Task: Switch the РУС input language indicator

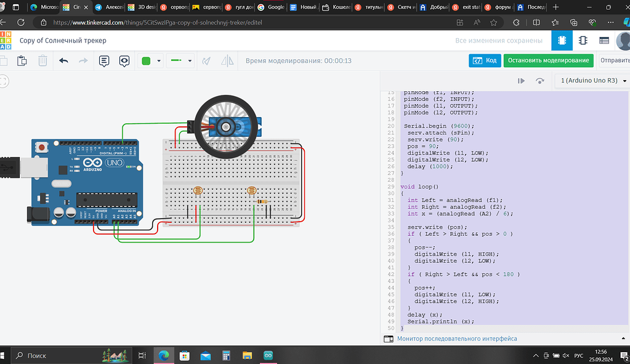Action: point(578,355)
